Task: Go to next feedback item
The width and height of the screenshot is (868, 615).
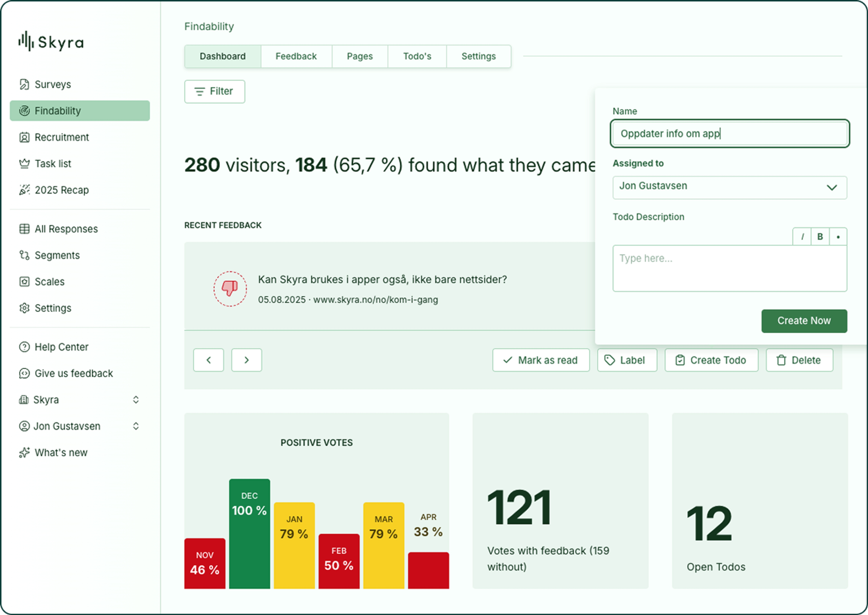Action: [247, 360]
